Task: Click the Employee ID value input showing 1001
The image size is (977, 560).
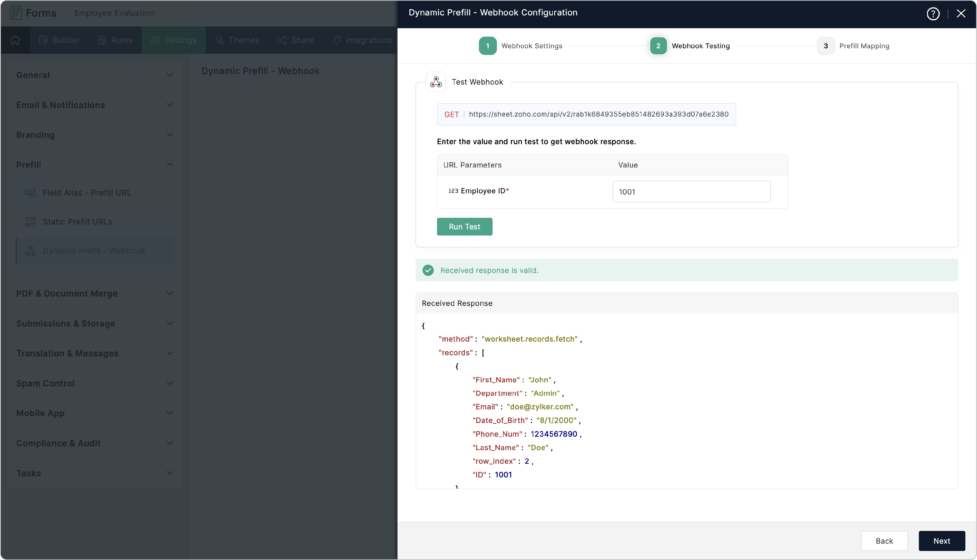Action: coord(691,191)
